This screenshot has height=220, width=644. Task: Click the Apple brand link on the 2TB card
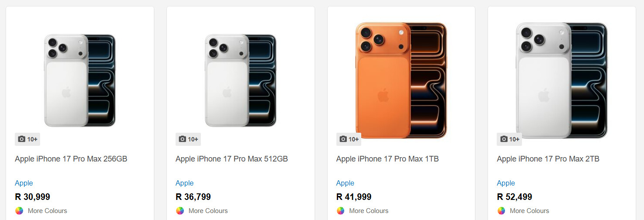pos(506,183)
